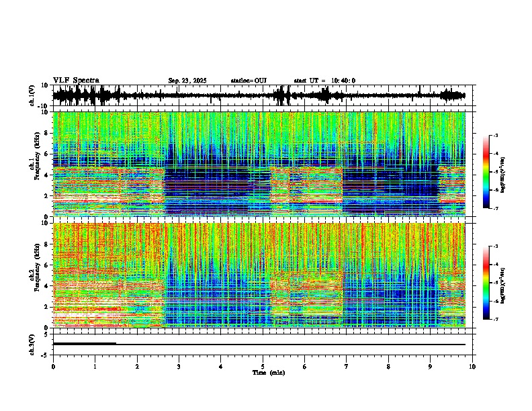Click the ch.3 flat voltage trace

click(x=259, y=345)
